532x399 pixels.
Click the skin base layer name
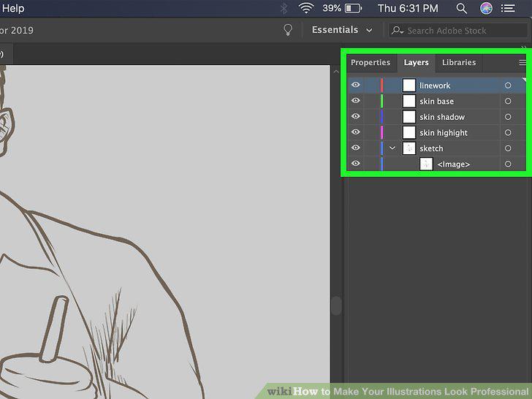pos(436,102)
